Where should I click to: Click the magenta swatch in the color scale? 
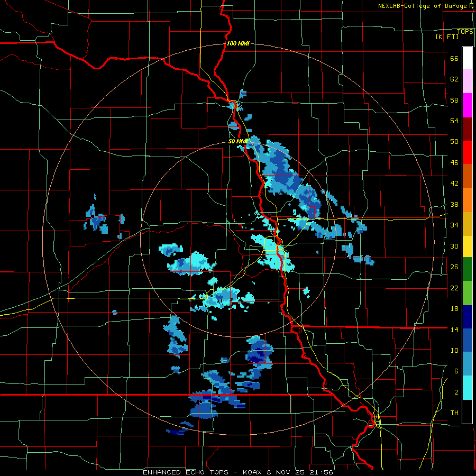[467, 105]
